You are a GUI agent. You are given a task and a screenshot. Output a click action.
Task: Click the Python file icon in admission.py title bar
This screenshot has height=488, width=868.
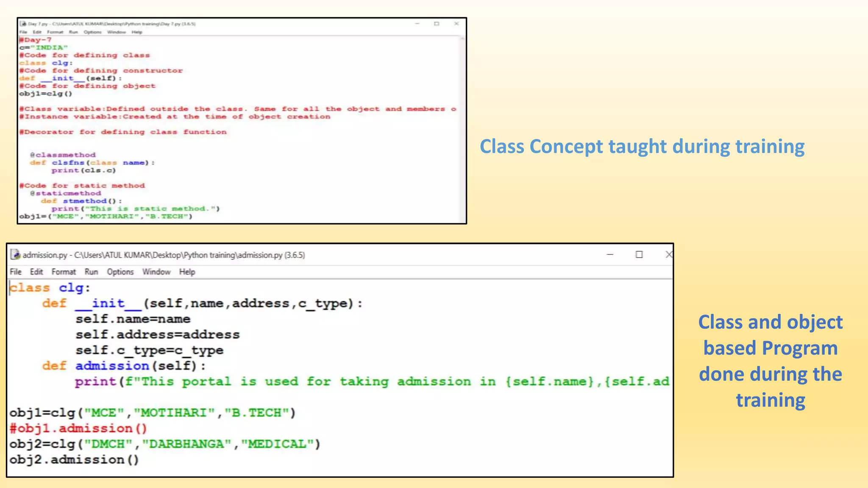(15, 255)
